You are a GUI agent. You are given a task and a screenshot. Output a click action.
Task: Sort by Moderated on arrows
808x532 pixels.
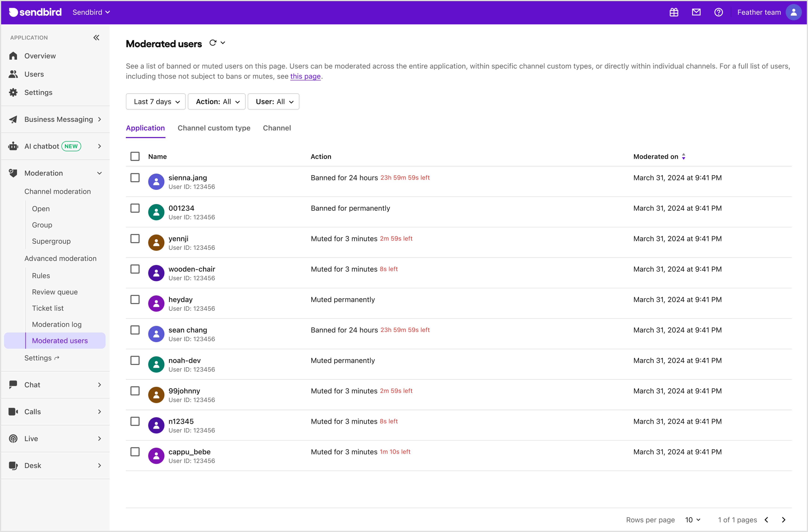tap(683, 157)
